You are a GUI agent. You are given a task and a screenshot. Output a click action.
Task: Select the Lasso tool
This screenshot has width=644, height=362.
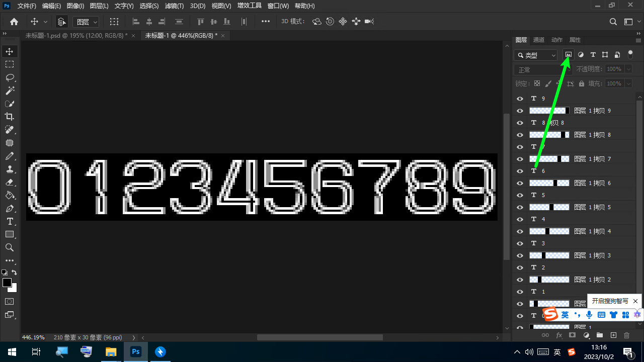(x=10, y=77)
